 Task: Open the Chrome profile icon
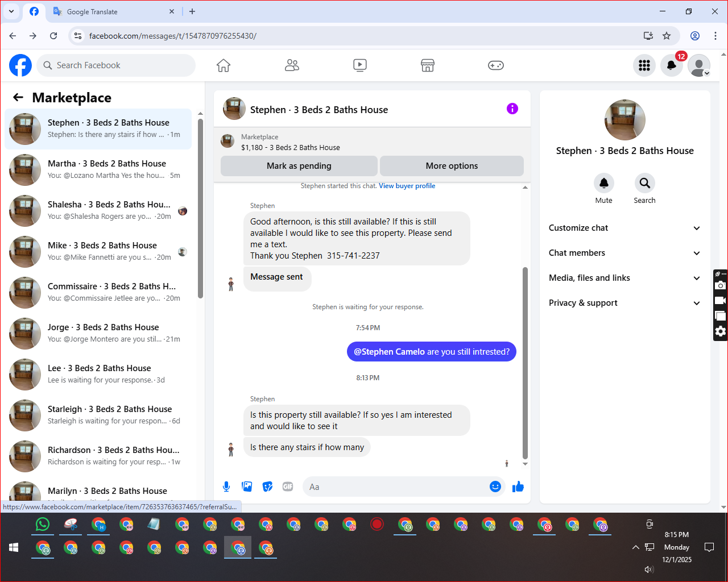click(x=695, y=36)
